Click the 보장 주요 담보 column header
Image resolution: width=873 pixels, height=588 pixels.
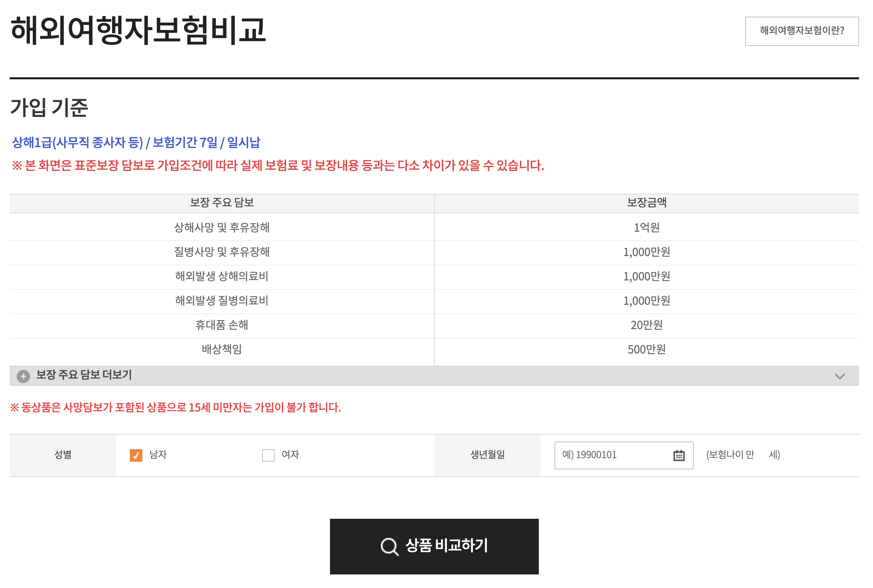point(222,203)
